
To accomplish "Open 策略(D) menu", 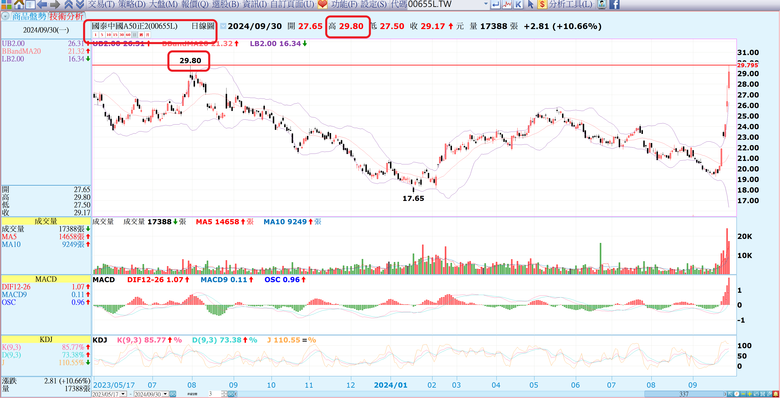I will click(x=132, y=4).
